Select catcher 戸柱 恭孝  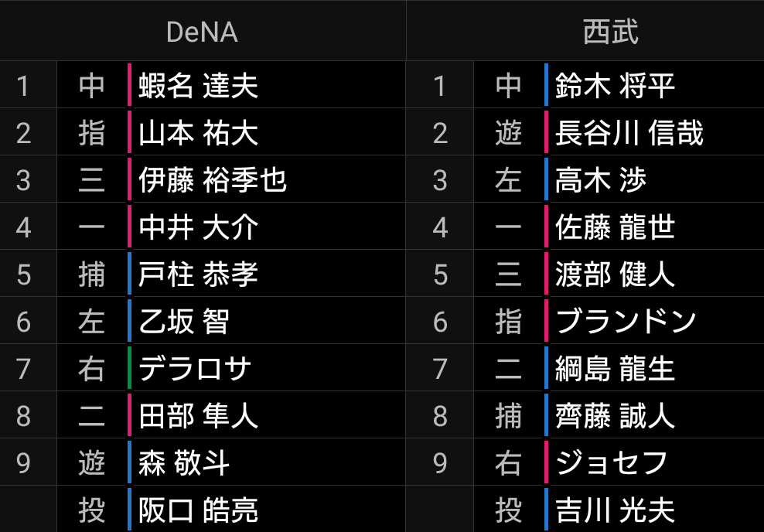click(198, 275)
